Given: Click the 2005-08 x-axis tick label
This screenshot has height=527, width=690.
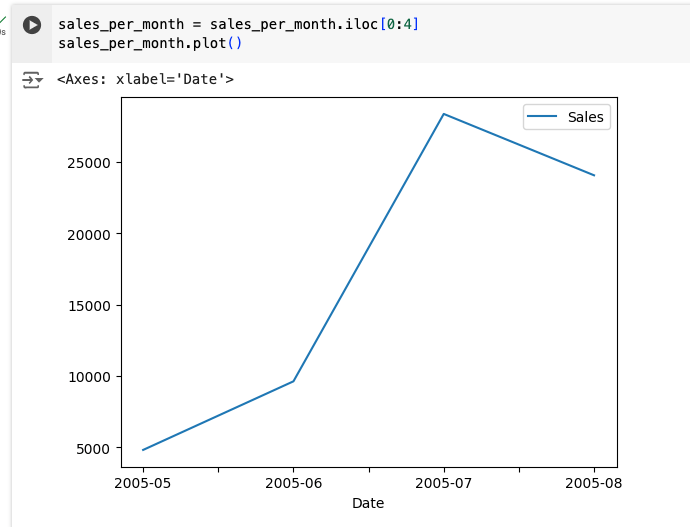Looking at the screenshot, I should (594, 483).
